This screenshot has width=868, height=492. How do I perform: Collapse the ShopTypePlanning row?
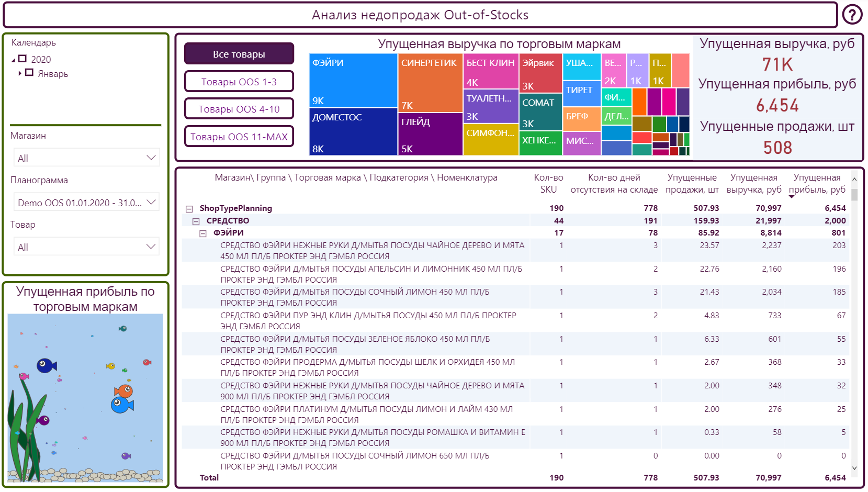click(x=189, y=208)
